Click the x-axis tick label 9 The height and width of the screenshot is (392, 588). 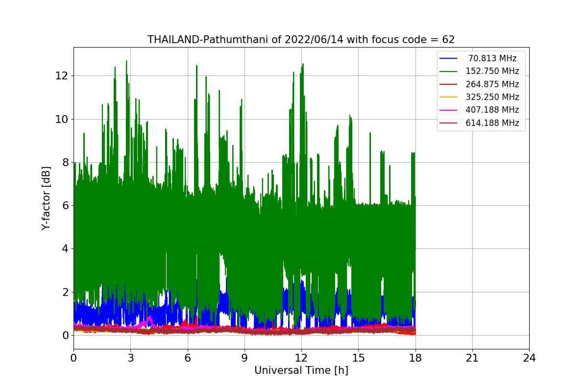[x=245, y=358]
